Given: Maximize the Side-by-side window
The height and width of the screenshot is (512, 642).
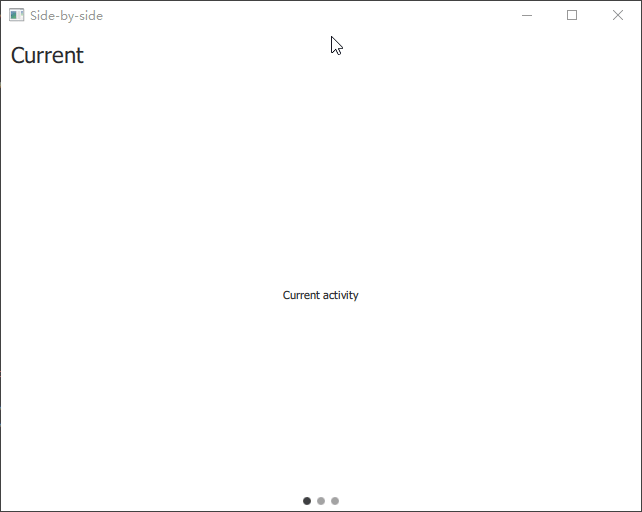Looking at the screenshot, I should coord(572,15).
